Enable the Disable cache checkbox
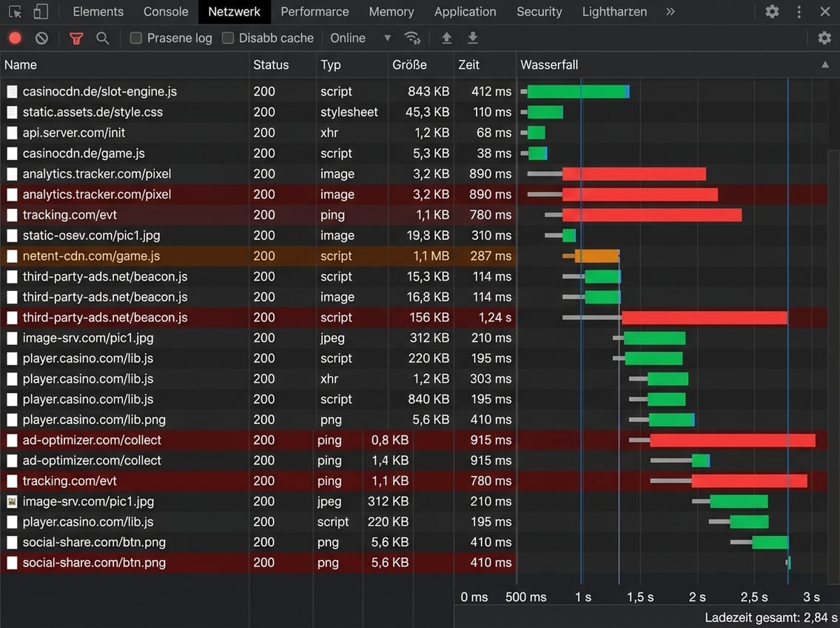 click(x=228, y=38)
